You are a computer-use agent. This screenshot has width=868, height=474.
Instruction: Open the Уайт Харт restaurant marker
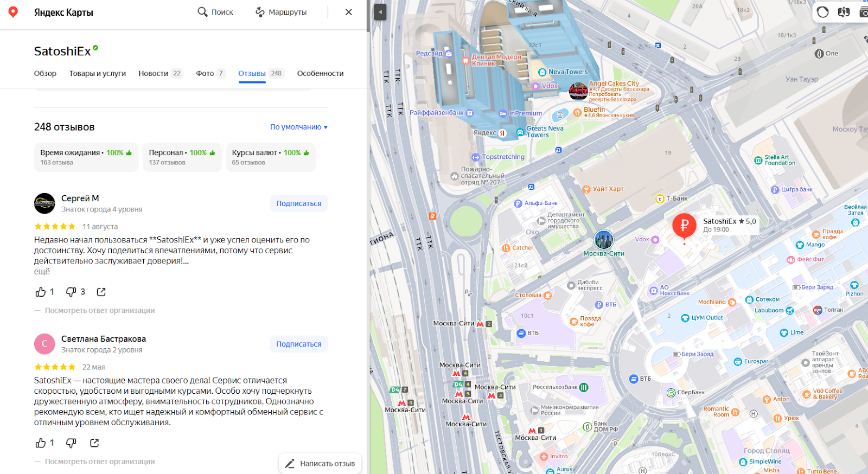pos(586,189)
